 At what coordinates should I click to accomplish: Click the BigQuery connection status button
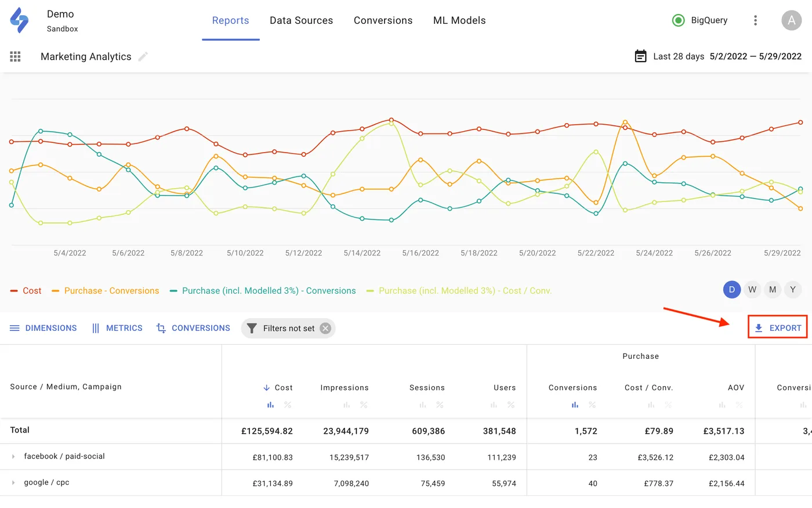pos(700,20)
